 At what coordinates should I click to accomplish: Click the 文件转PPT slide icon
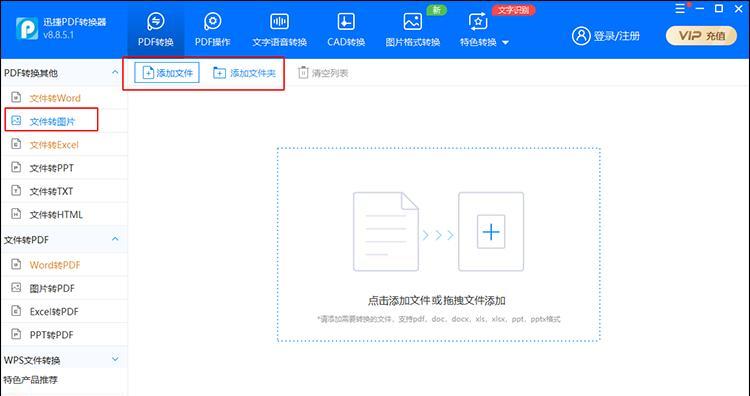pyautogui.click(x=16, y=167)
